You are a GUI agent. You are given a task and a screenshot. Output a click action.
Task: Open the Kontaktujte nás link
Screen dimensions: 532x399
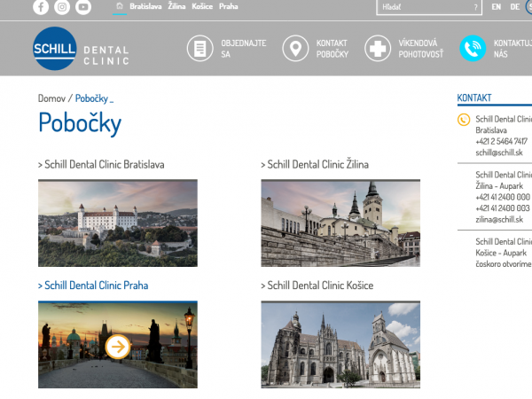click(x=512, y=49)
